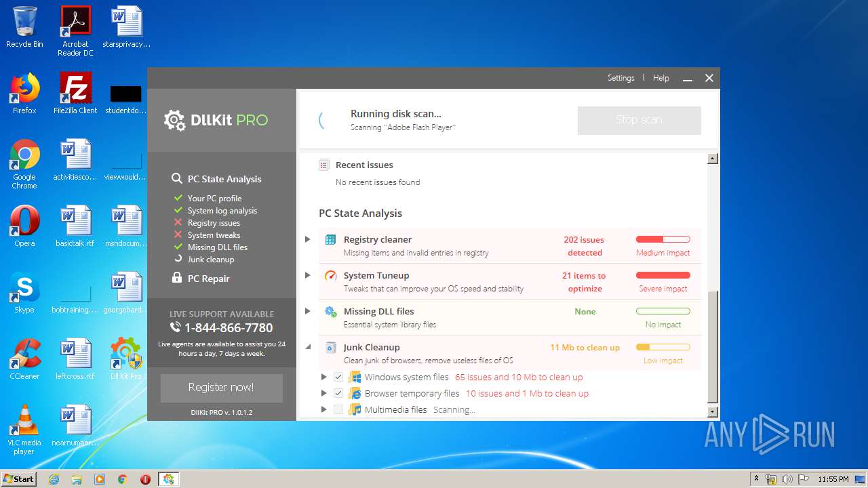Click the 202 issues detected text
868x488 pixels.
(585, 246)
